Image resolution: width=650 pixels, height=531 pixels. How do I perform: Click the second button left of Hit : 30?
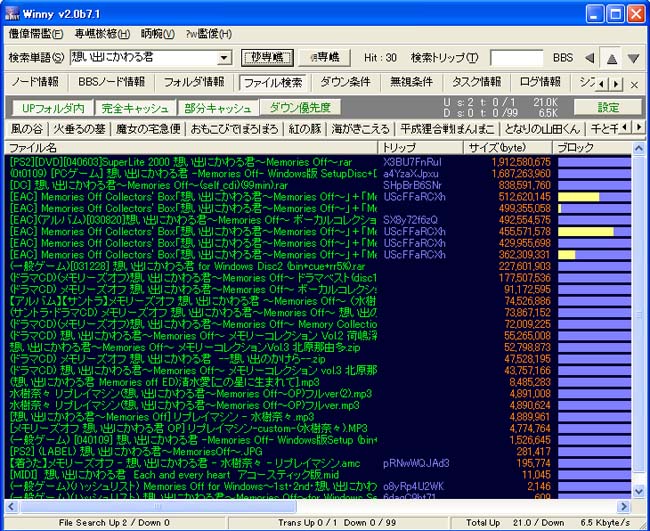tap(325, 58)
